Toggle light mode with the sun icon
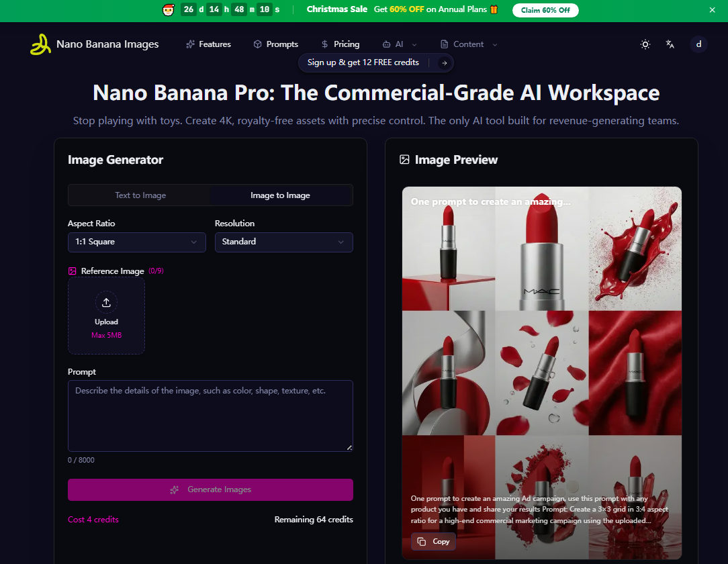 click(645, 44)
